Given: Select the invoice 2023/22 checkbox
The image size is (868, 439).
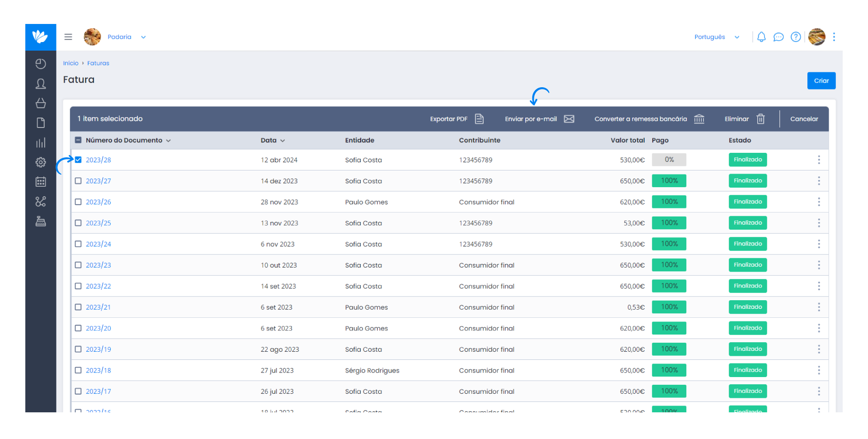Looking at the screenshot, I should 78,286.
